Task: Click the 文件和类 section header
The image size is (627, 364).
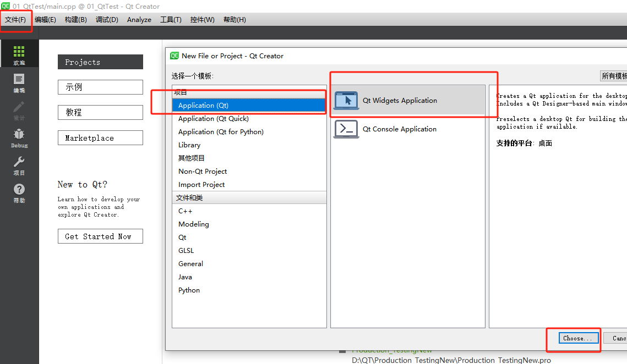Action: pyautogui.click(x=249, y=198)
